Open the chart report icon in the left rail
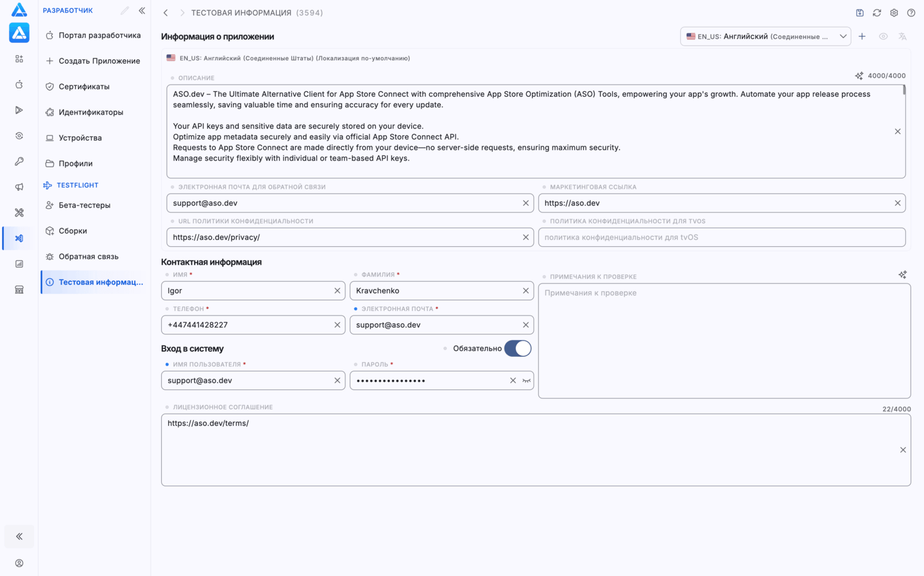Viewport: 924px width, 576px height. coord(19,264)
